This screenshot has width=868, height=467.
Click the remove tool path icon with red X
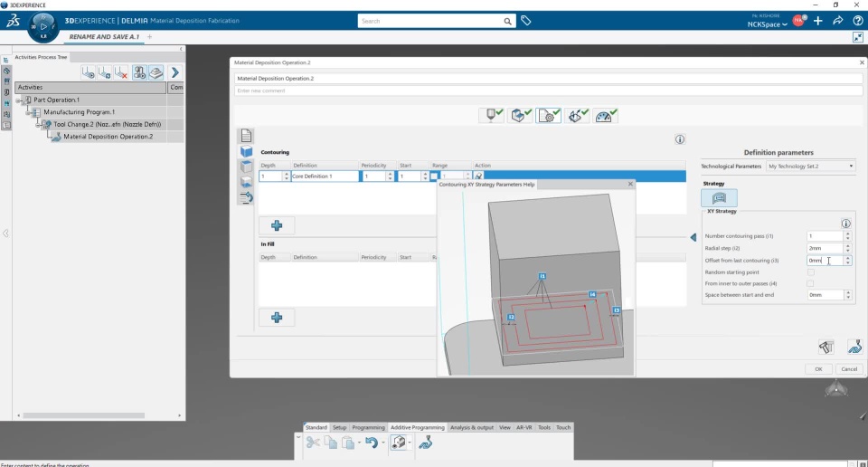pyautogui.click(x=121, y=72)
